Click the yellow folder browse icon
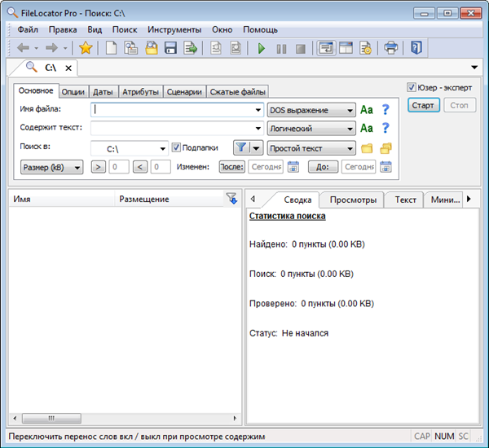The image size is (489, 448). click(367, 148)
